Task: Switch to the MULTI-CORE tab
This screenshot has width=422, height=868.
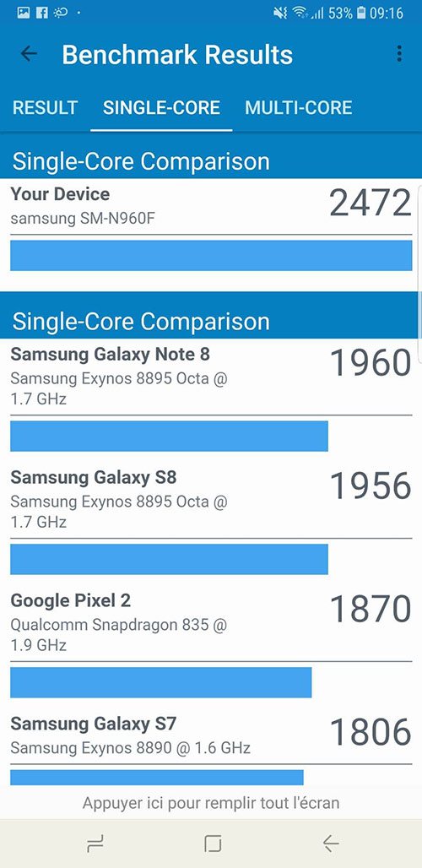Action: click(x=299, y=107)
